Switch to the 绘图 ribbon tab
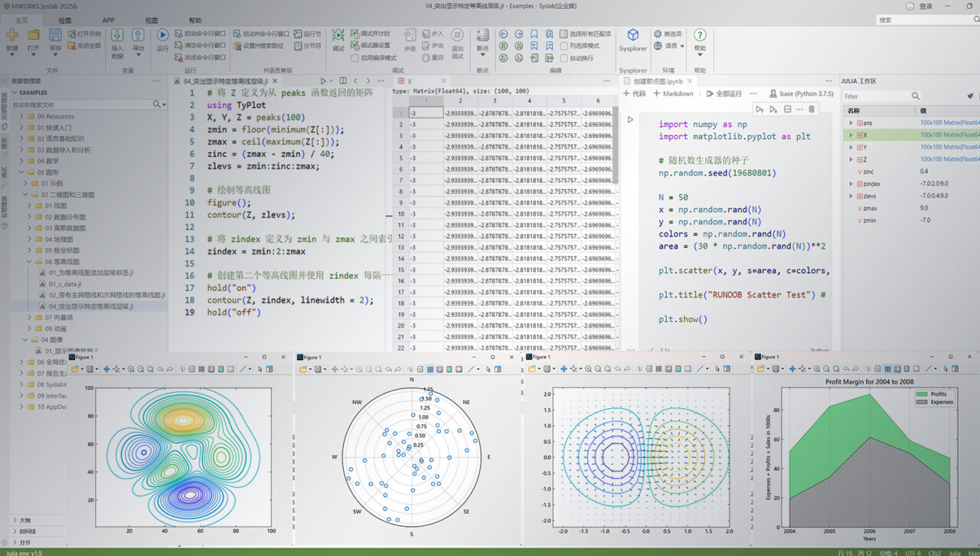 (x=65, y=21)
